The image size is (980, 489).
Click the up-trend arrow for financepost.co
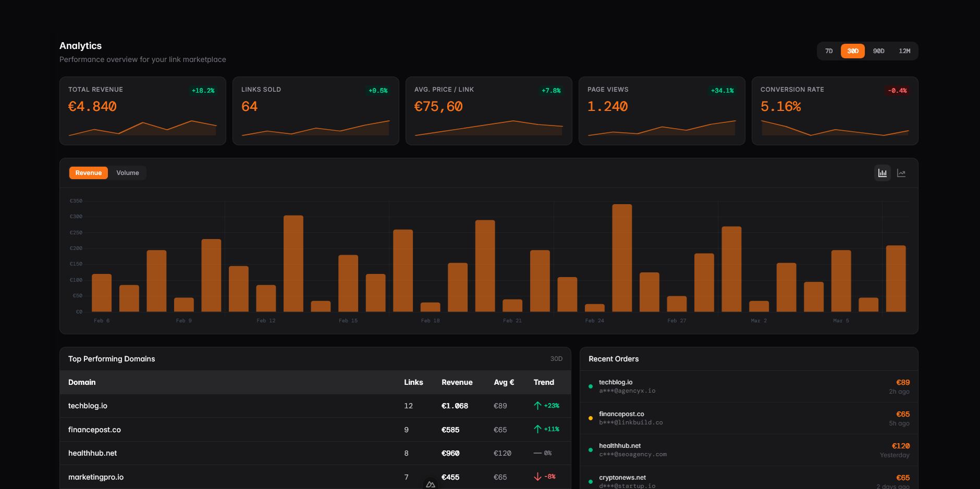(537, 429)
